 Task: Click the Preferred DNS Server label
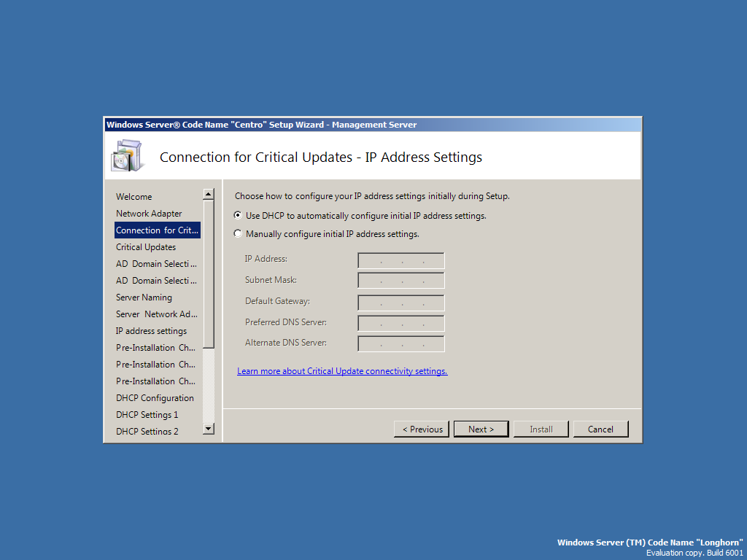(286, 322)
